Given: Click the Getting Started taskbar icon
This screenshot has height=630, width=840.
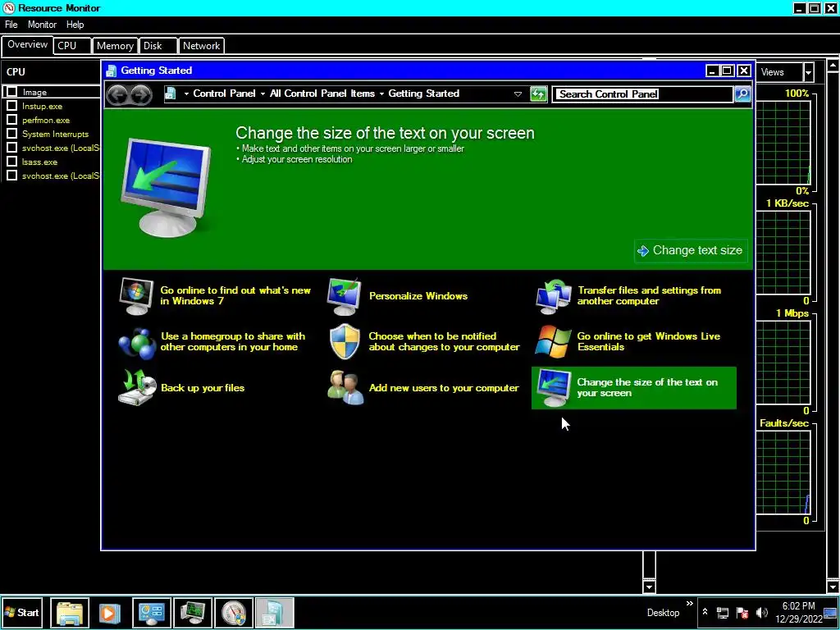Looking at the screenshot, I should tap(274, 613).
